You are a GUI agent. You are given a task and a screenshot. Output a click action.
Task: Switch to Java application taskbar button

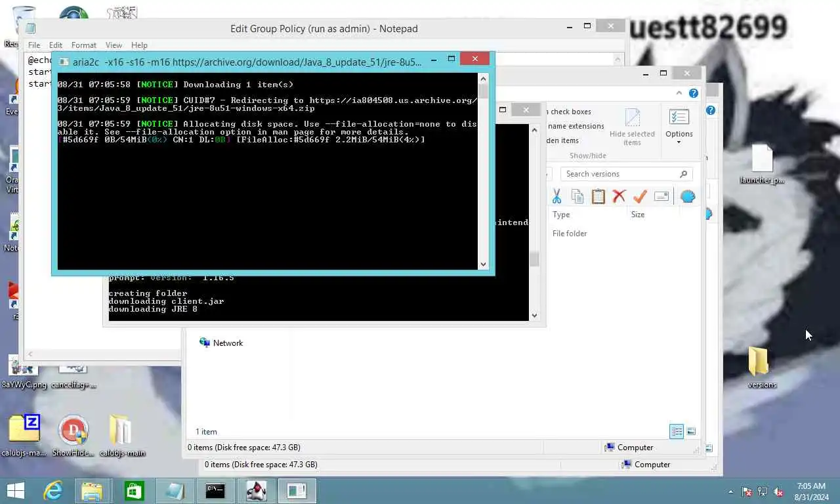(x=256, y=491)
